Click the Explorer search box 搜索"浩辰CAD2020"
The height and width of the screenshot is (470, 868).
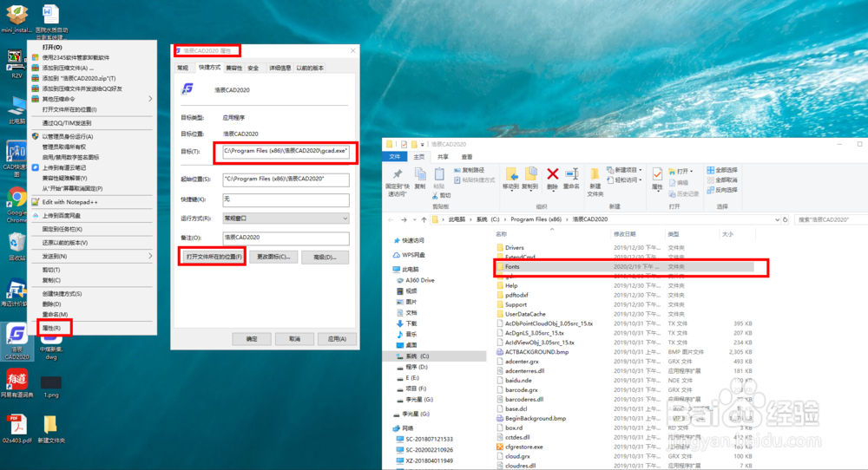[x=831, y=219]
